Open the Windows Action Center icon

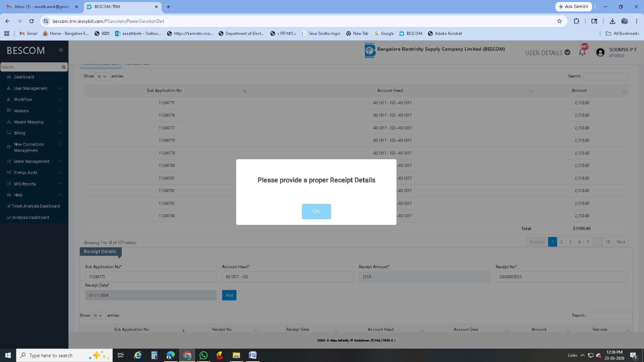pos(634,355)
